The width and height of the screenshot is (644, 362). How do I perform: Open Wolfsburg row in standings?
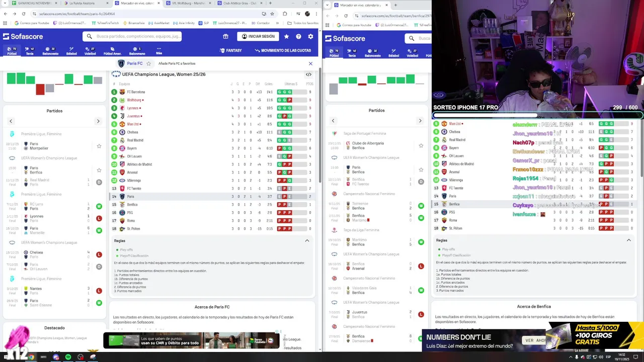click(x=212, y=100)
